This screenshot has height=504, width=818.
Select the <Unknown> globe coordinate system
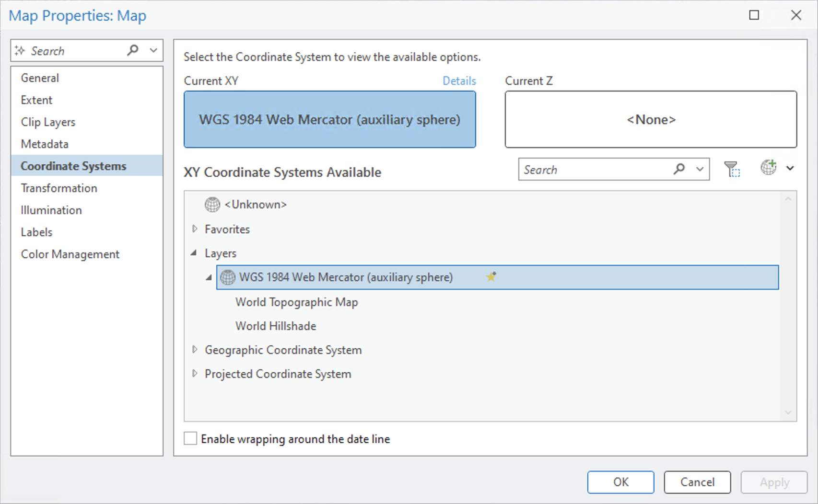pyautogui.click(x=212, y=205)
